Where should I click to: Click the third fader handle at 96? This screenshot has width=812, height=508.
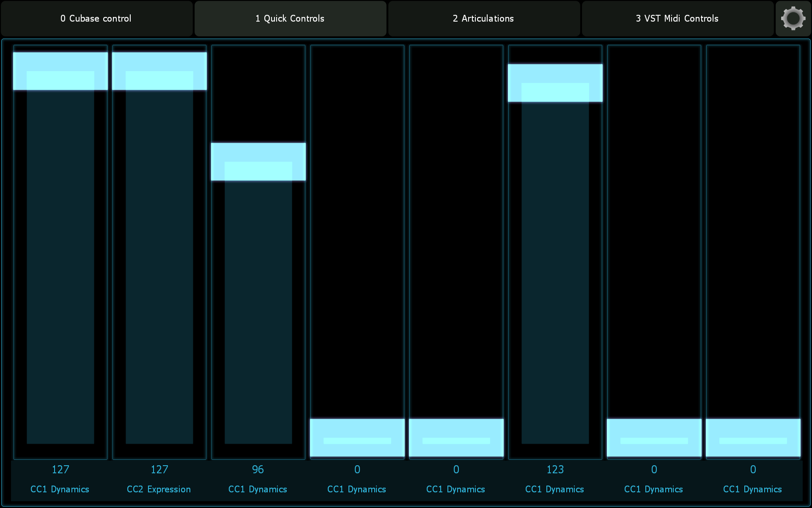[258, 162]
